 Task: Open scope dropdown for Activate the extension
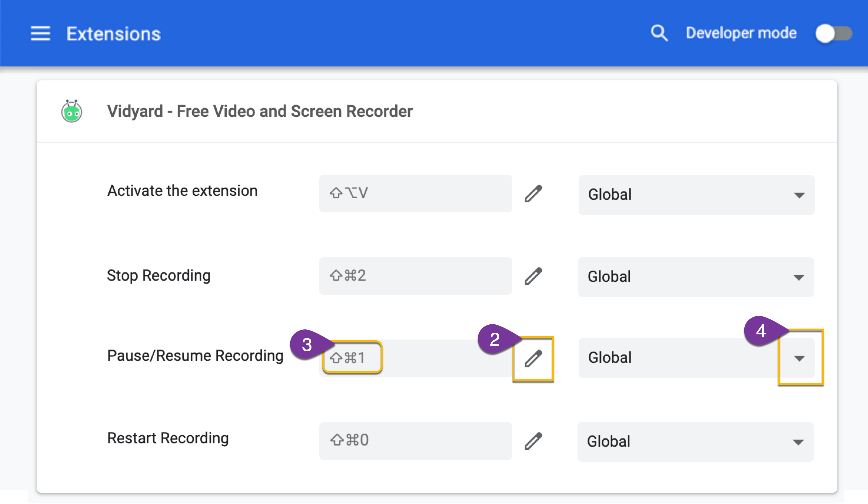click(x=696, y=195)
